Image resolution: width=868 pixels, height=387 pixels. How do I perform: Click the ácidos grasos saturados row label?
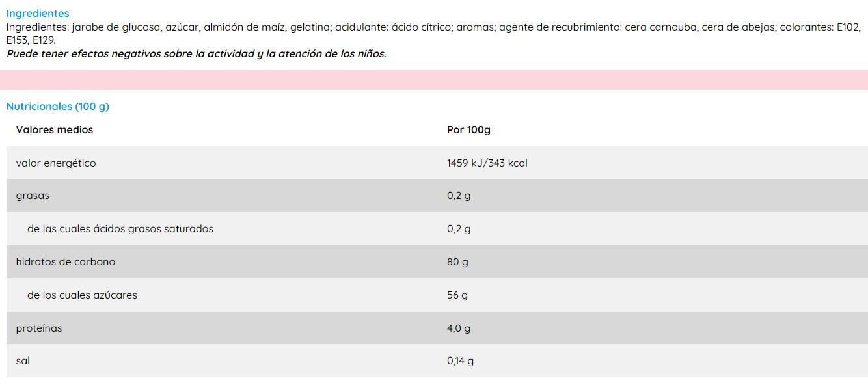point(120,229)
